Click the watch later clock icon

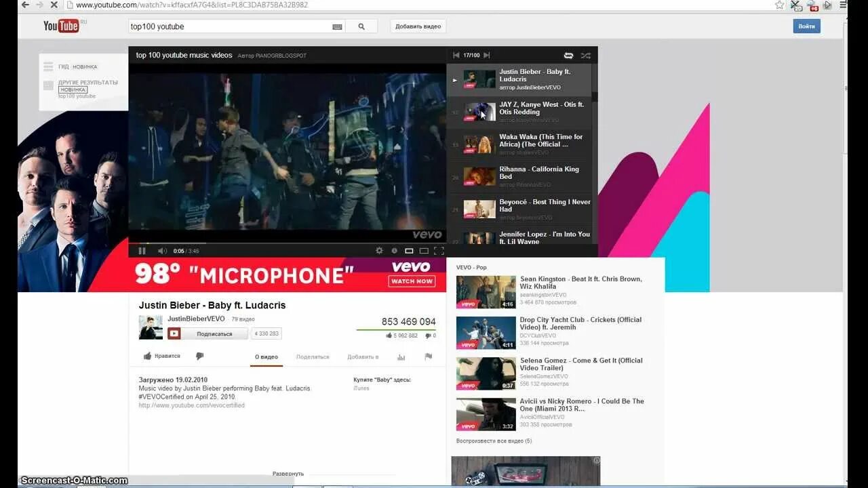pyautogui.click(x=395, y=251)
